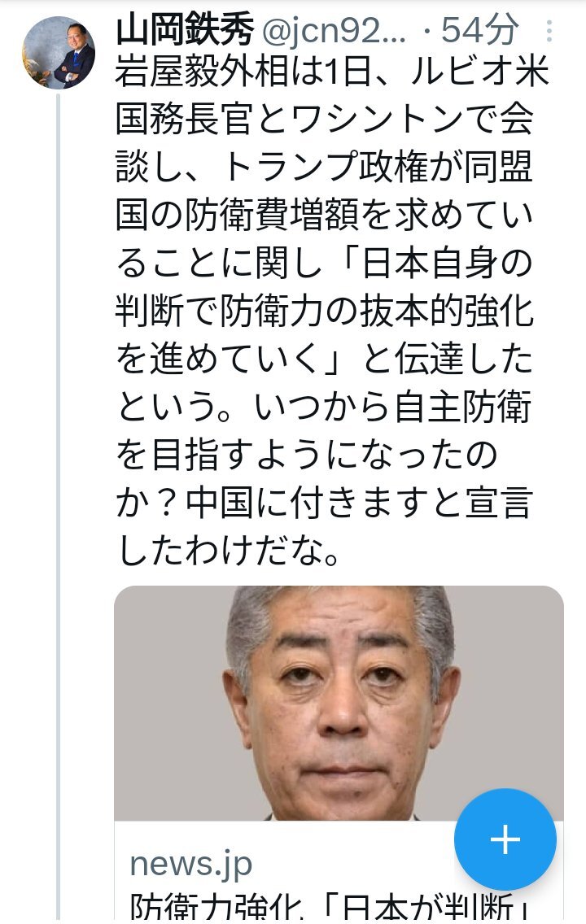The image size is (586, 924).
Task: Open the headline 防衛力強化「日本が判断」
Action: point(330,908)
